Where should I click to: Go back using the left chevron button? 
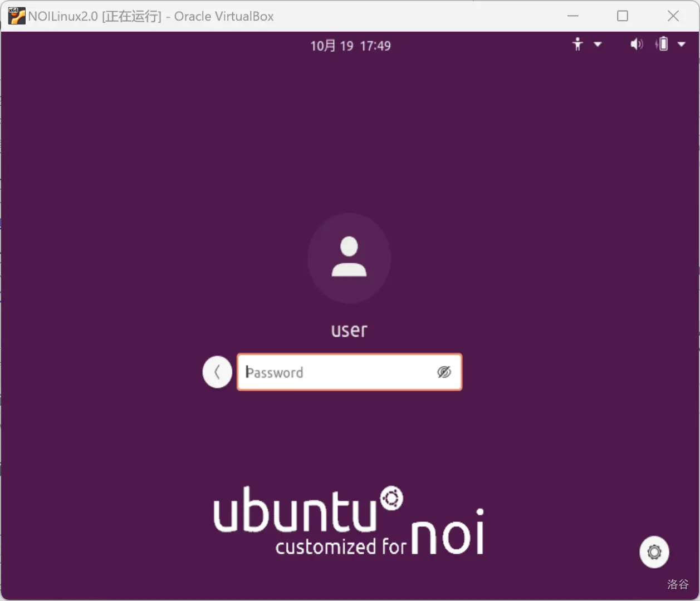click(x=217, y=372)
